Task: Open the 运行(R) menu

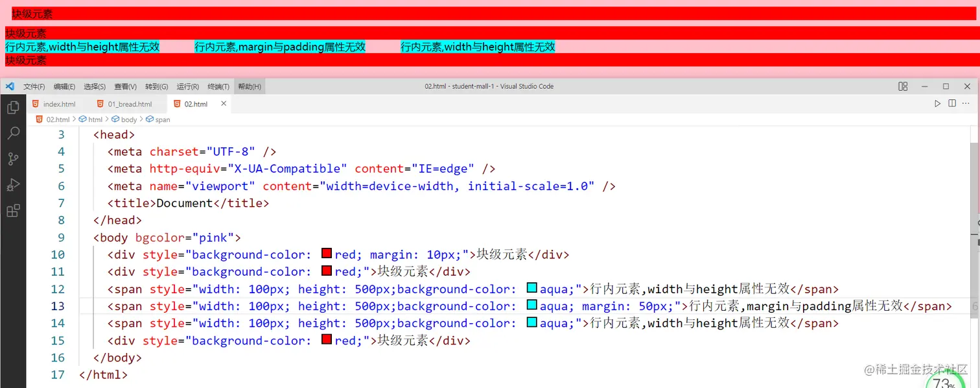Action: coord(187,86)
